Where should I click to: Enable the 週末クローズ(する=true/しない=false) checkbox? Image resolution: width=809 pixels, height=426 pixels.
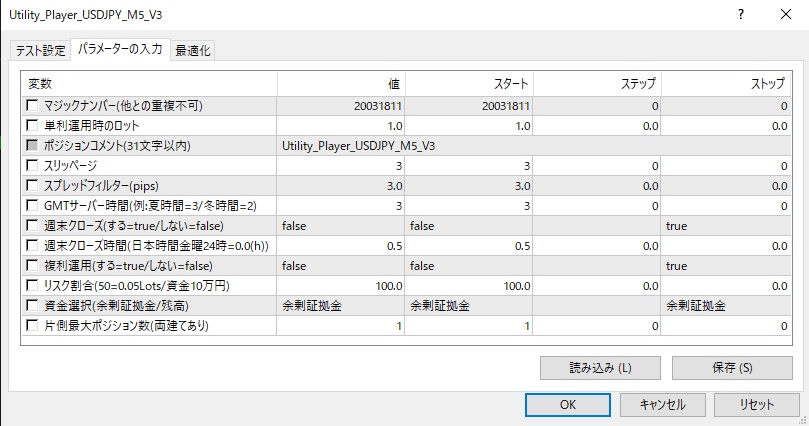tap(33, 226)
